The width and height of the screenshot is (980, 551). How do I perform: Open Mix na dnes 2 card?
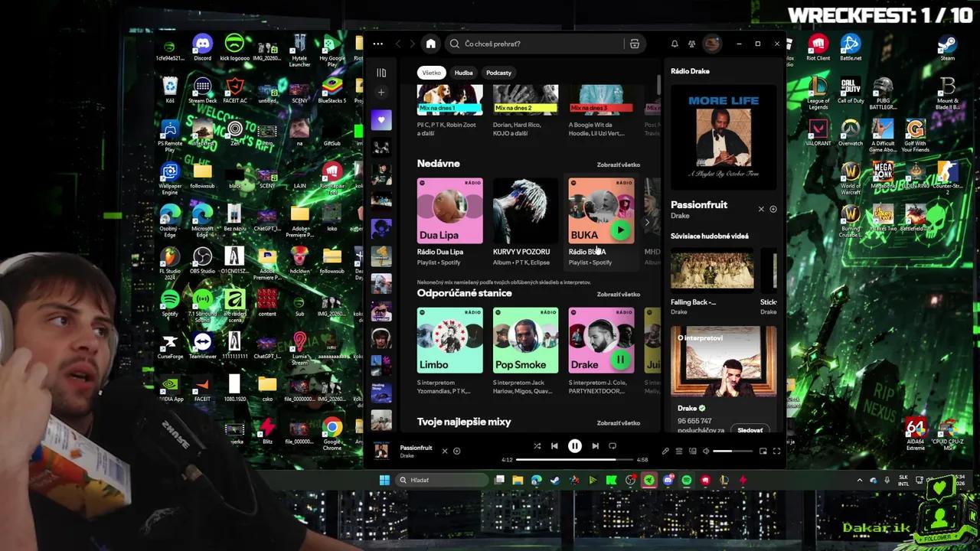pyautogui.click(x=525, y=111)
